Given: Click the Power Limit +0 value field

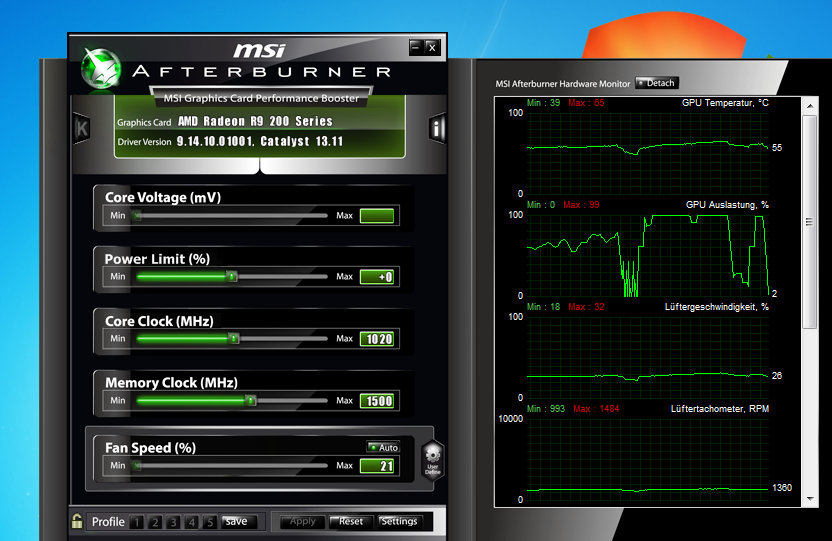Looking at the screenshot, I should [377, 277].
